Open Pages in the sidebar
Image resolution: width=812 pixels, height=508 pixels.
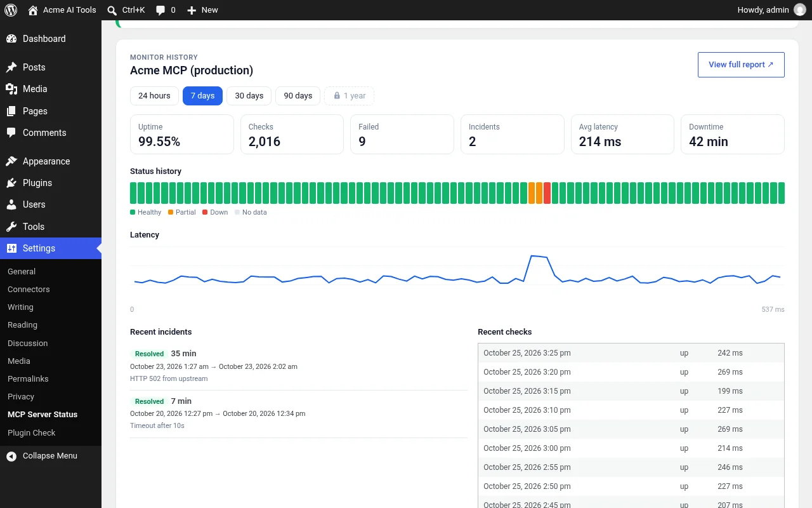pyautogui.click(x=51, y=111)
